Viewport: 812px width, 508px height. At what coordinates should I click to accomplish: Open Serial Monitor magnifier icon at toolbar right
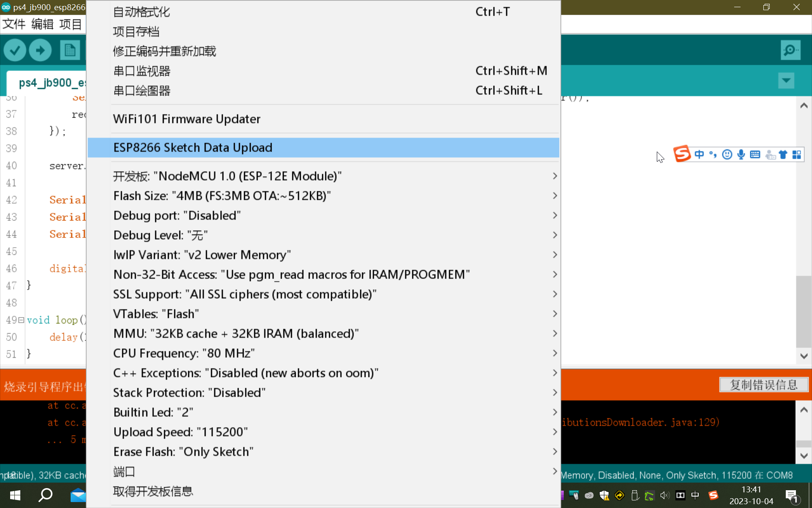point(790,50)
